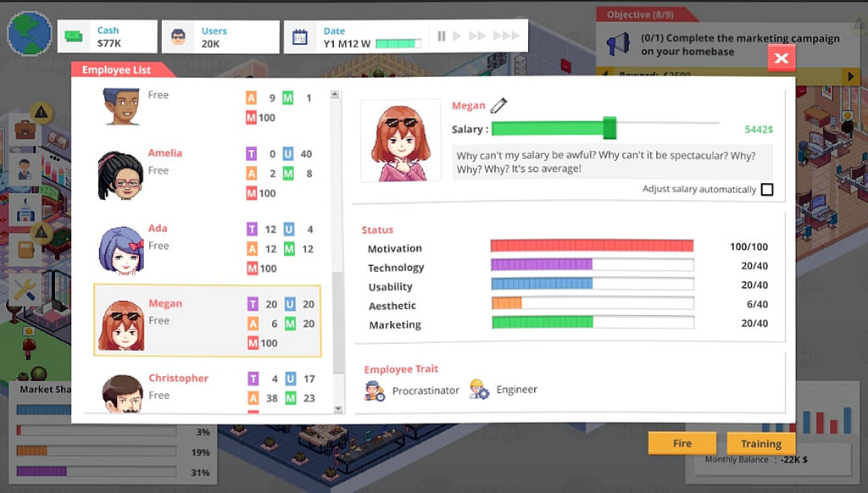Open the building sidebar icon
Screen dimensions: 868x493
25,208
